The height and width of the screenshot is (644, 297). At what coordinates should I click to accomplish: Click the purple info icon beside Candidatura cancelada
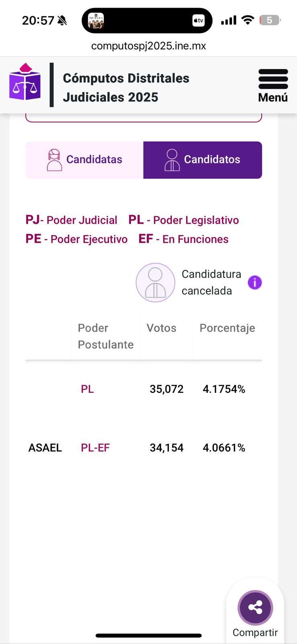pos(255,283)
